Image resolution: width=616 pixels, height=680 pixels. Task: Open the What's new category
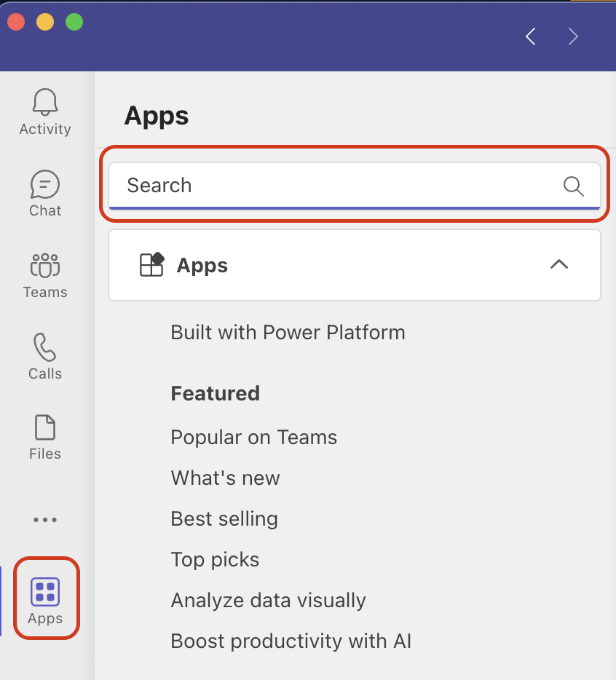225,478
